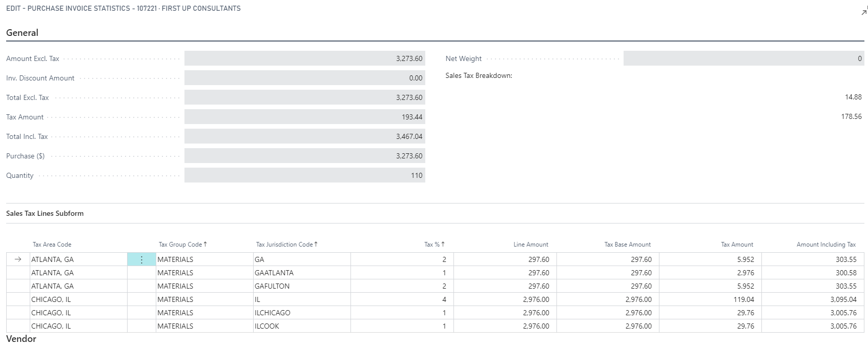Click the Tax Amount column header in subform
The image size is (868, 345).
click(737, 245)
